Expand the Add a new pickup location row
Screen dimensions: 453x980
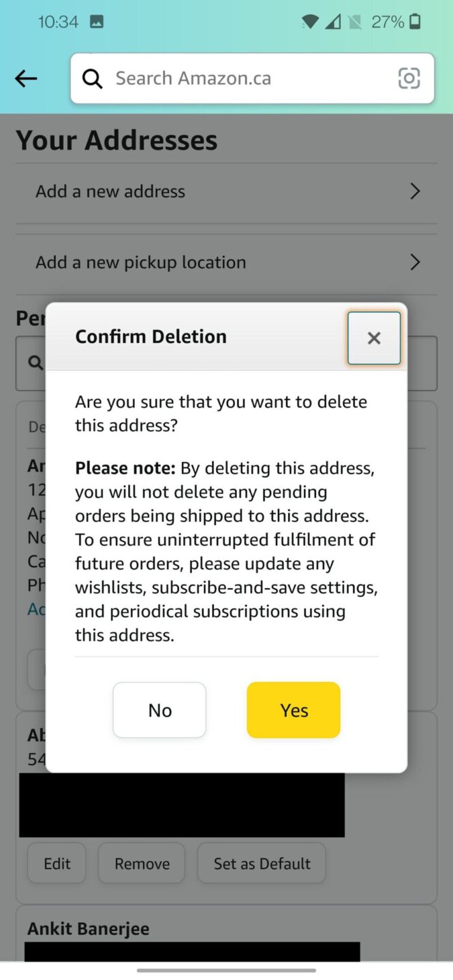[x=226, y=262]
